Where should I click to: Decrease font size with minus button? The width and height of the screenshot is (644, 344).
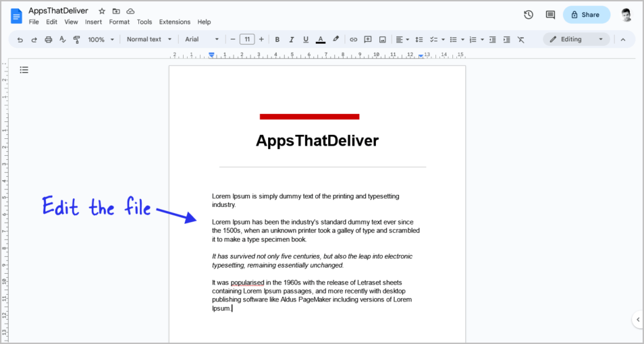[x=233, y=39]
